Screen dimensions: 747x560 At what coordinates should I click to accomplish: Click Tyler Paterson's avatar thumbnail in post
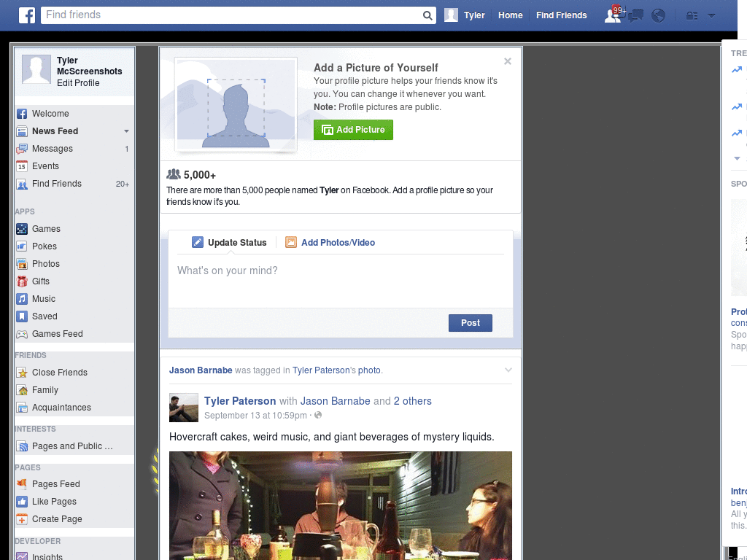(183, 408)
